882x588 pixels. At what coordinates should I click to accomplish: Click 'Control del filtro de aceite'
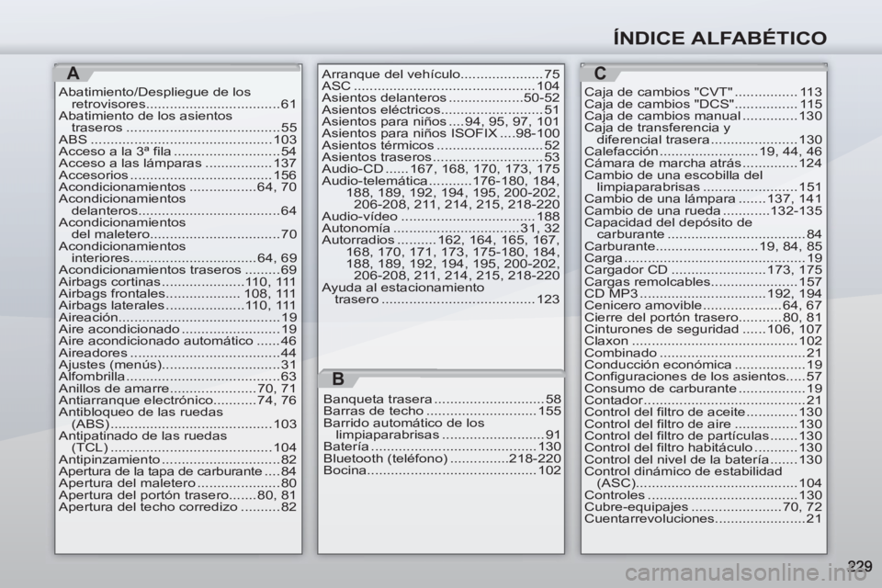click(x=703, y=412)
